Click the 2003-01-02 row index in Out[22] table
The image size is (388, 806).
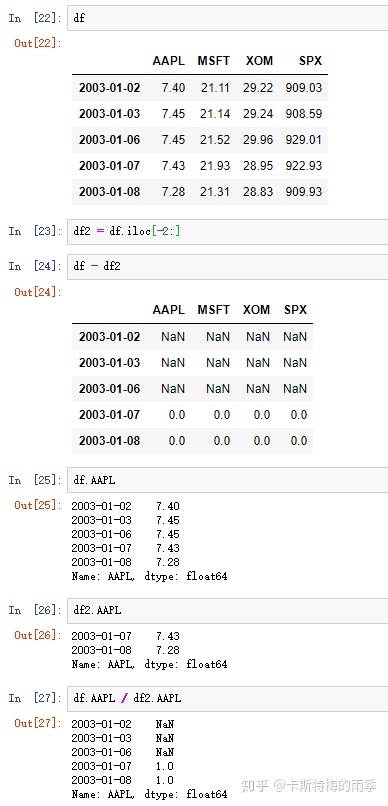coord(109,88)
